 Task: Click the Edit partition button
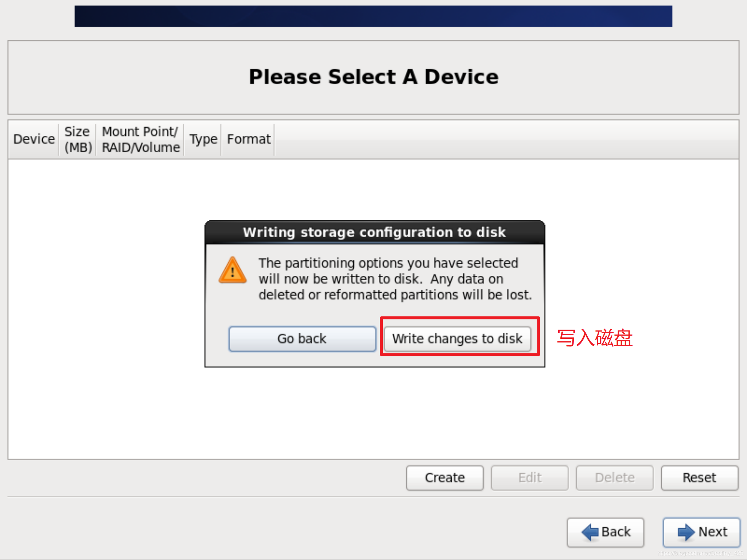[x=529, y=477]
